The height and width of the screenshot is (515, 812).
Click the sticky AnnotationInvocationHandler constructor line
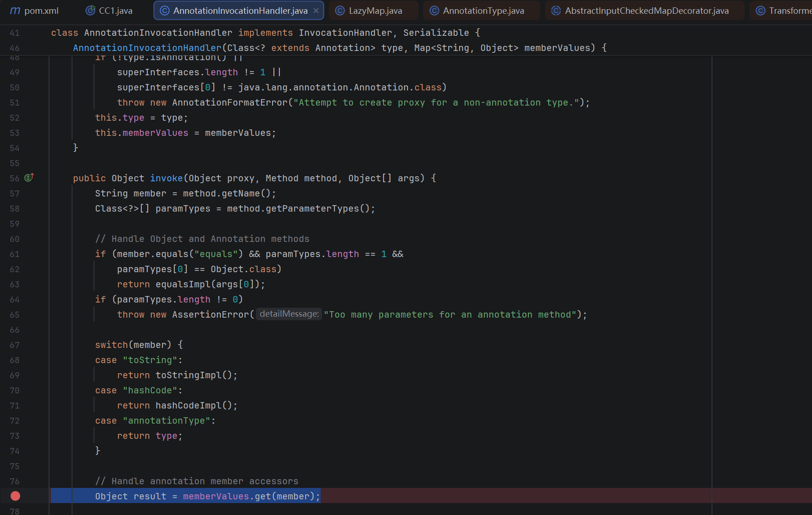(339, 48)
